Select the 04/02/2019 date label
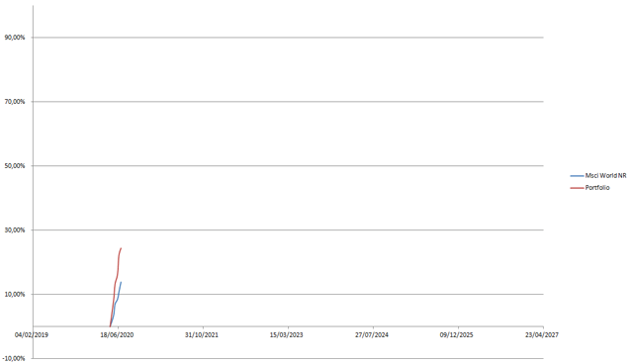The width and height of the screenshot is (633, 364). pos(32,335)
